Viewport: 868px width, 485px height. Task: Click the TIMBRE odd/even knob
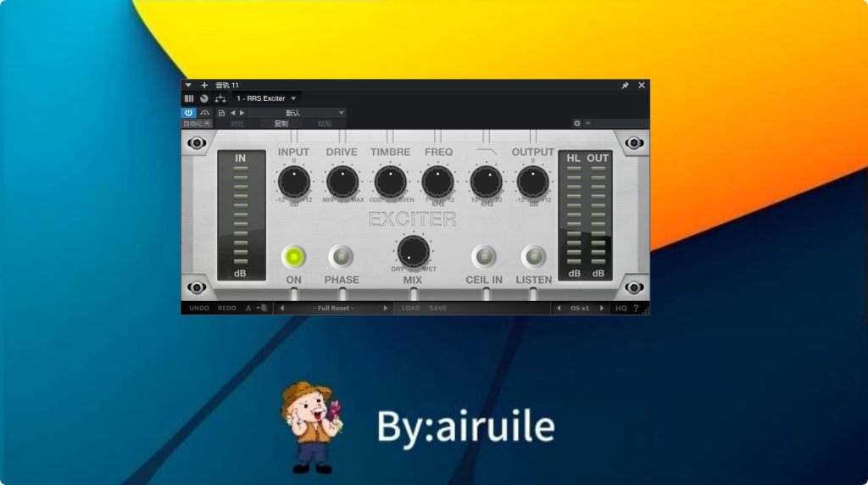click(390, 181)
